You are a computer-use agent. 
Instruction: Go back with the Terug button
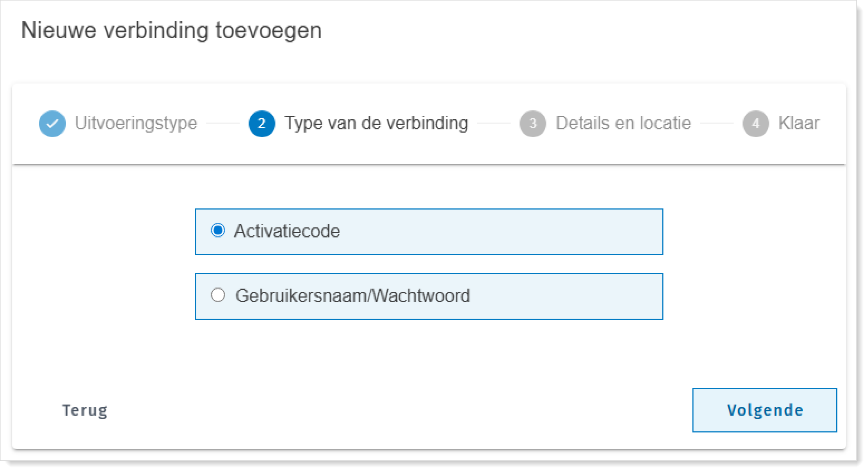85,411
